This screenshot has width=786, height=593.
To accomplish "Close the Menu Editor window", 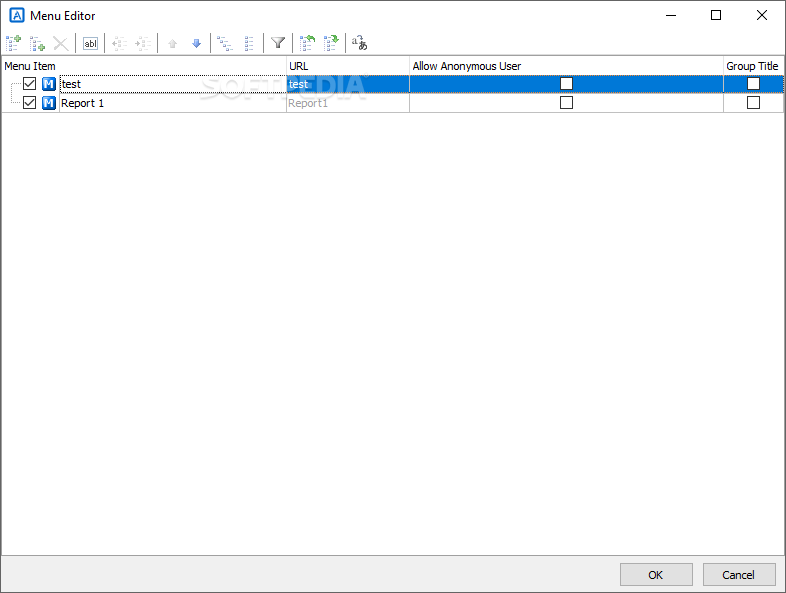I will [x=761, y=16].
